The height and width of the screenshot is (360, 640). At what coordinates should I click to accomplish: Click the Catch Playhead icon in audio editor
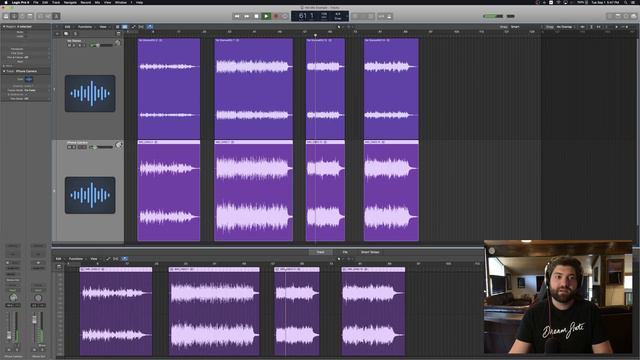click(x=125, y=259)
